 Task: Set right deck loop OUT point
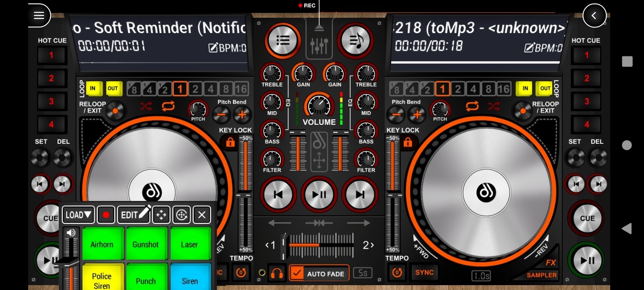pyautogui.click(x=545, y=88)
